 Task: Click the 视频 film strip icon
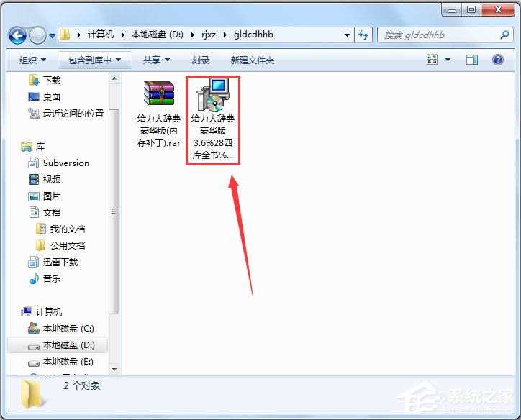(34, 180)
